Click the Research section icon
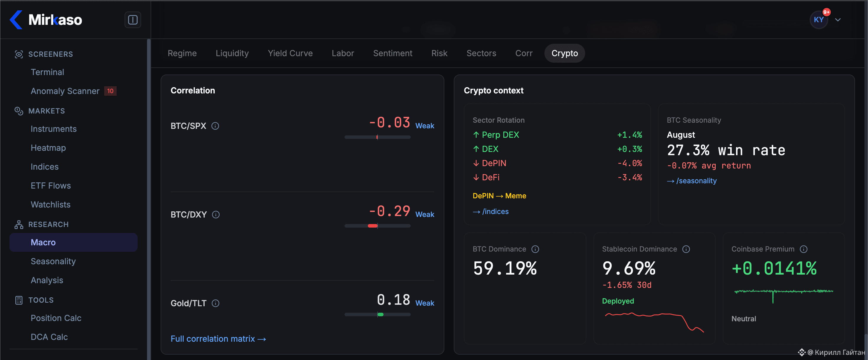 (x=19, y=224)
